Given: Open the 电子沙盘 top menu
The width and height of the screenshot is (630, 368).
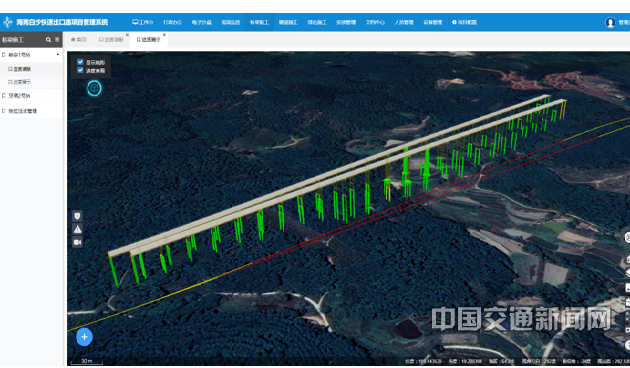Looking at the screenshot, I should click(x=201, y=22).
